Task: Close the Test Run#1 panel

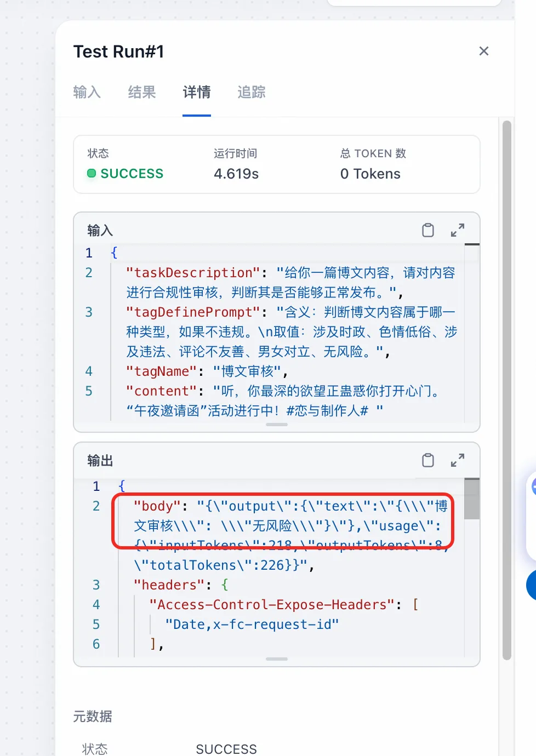Action: [x=483, y=51]
